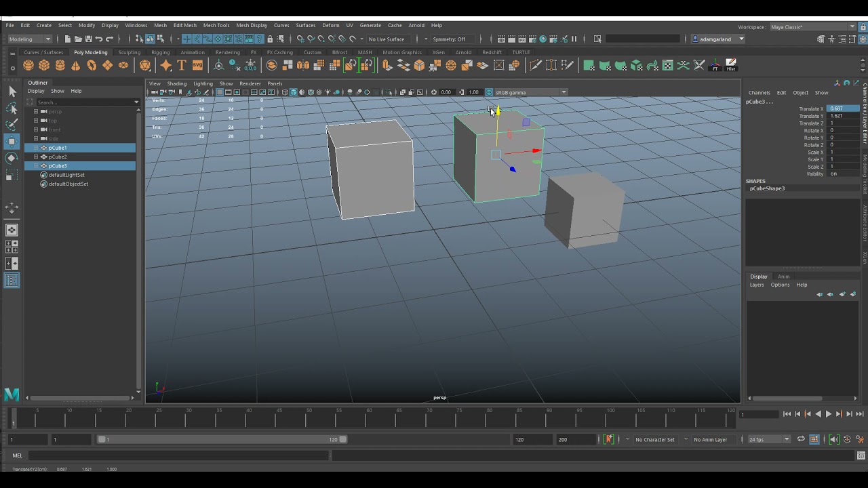Open the Deform menu
Viewport: 868px width, 488px height.
pos(331,26)
